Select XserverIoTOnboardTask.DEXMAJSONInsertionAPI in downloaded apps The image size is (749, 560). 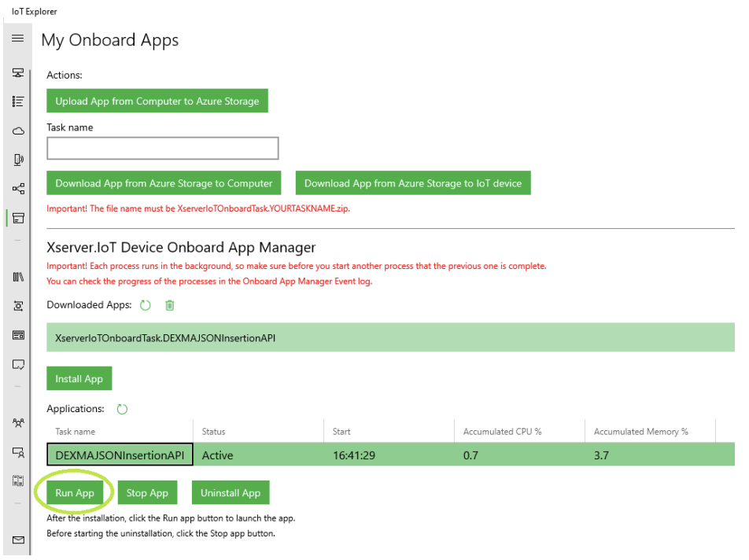point(390,337)
